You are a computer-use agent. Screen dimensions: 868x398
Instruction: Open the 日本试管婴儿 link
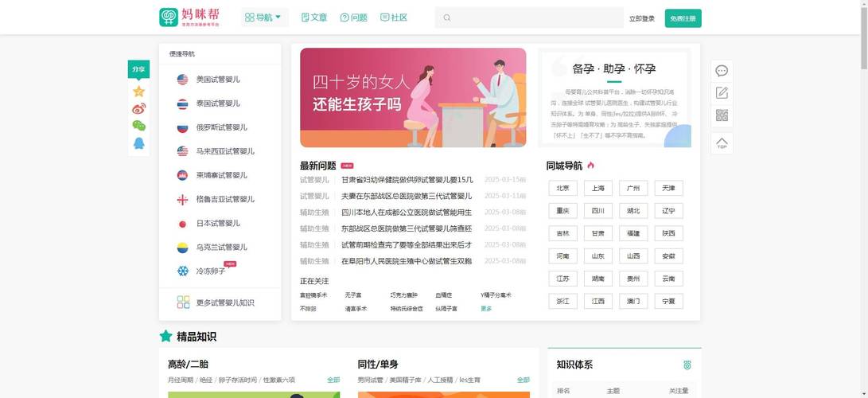218,224
